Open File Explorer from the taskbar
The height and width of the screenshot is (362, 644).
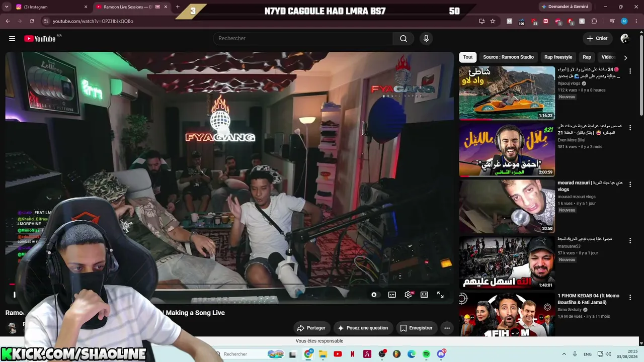coord(323,354)
